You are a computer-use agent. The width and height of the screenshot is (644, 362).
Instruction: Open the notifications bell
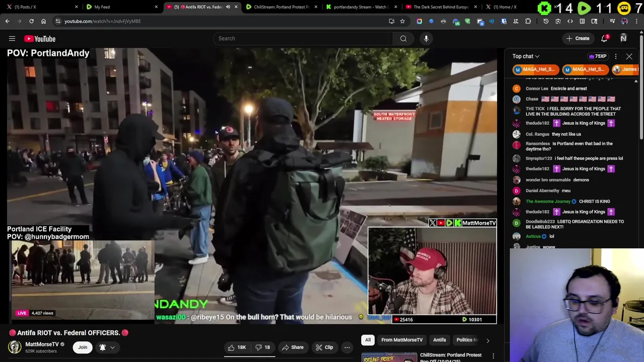point(604,38)
